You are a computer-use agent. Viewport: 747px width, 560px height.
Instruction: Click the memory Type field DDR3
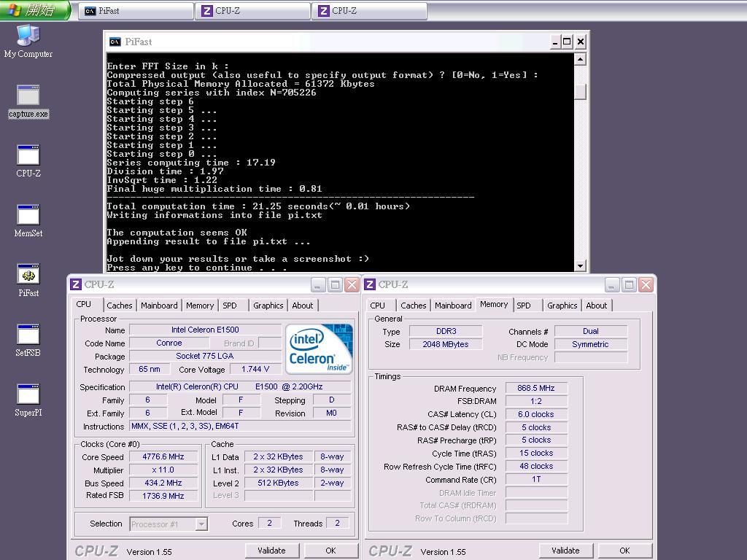click(x=446, y=331)
